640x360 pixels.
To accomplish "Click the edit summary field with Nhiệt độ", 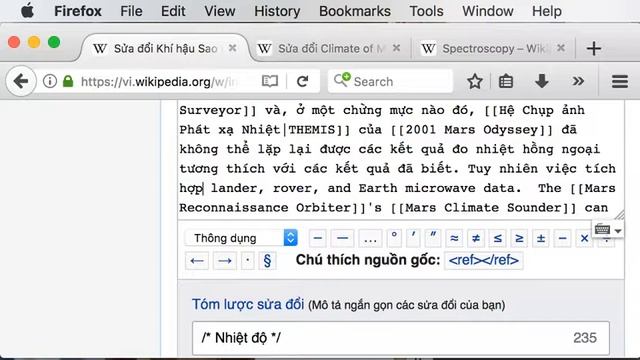I will pyautogui.click(x=401, y=338).
